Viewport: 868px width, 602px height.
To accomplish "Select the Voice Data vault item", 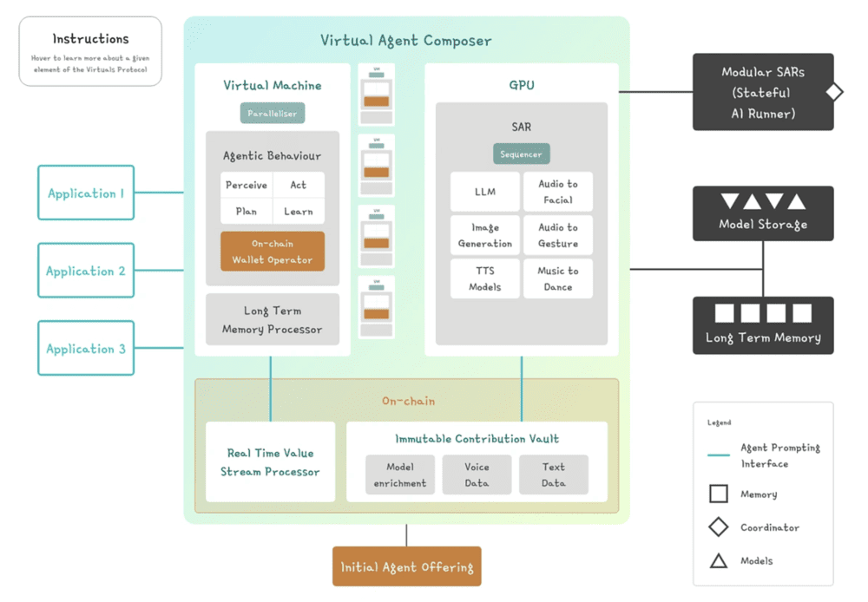I will coord(477,474).
